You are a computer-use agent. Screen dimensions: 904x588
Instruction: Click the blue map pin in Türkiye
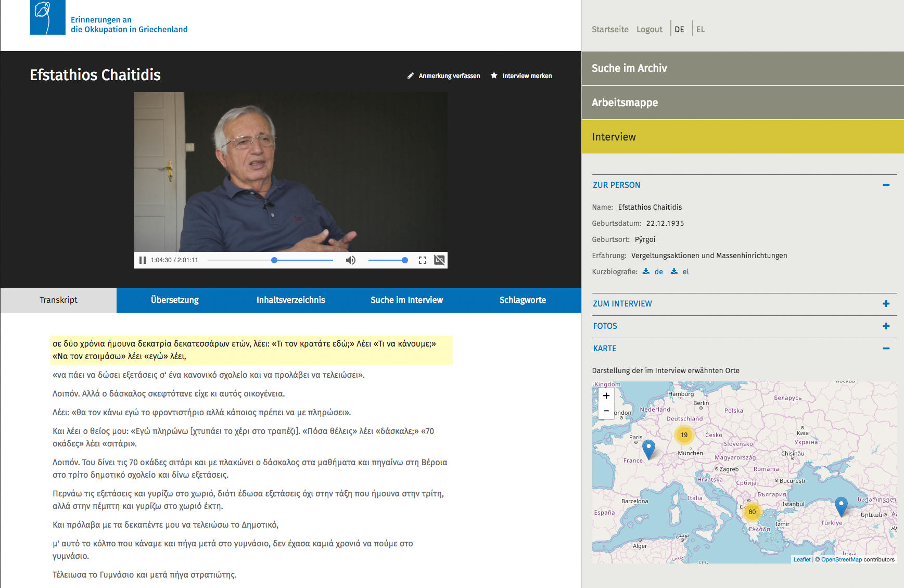pos(841,507)
